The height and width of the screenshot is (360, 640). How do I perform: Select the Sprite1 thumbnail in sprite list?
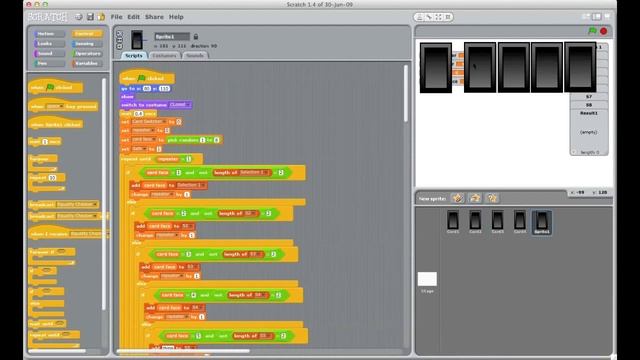[542, 222]
